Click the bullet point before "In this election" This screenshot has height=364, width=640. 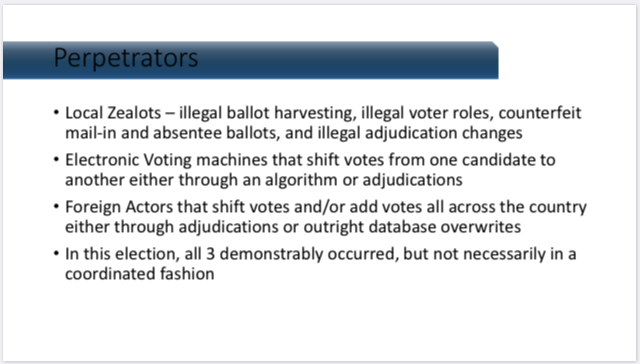click(x=56, y=253)
